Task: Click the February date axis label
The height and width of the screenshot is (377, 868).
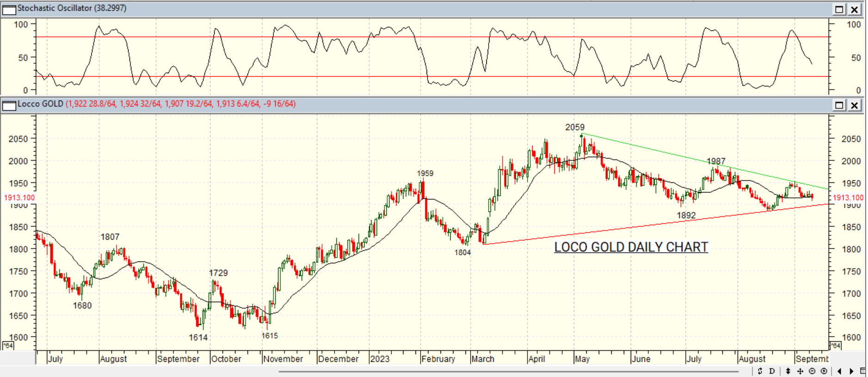Action: tap(438, 359)
